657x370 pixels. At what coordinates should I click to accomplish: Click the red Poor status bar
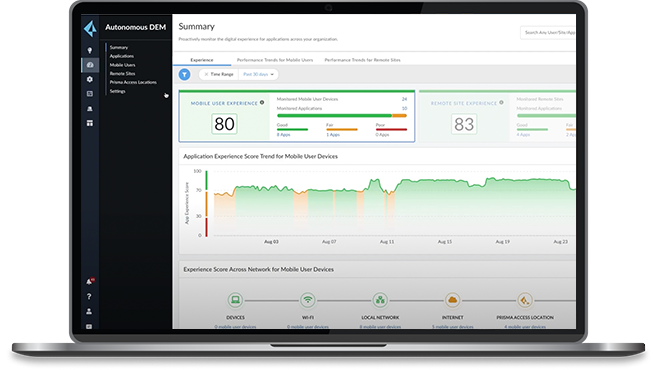tap(391, 129)
